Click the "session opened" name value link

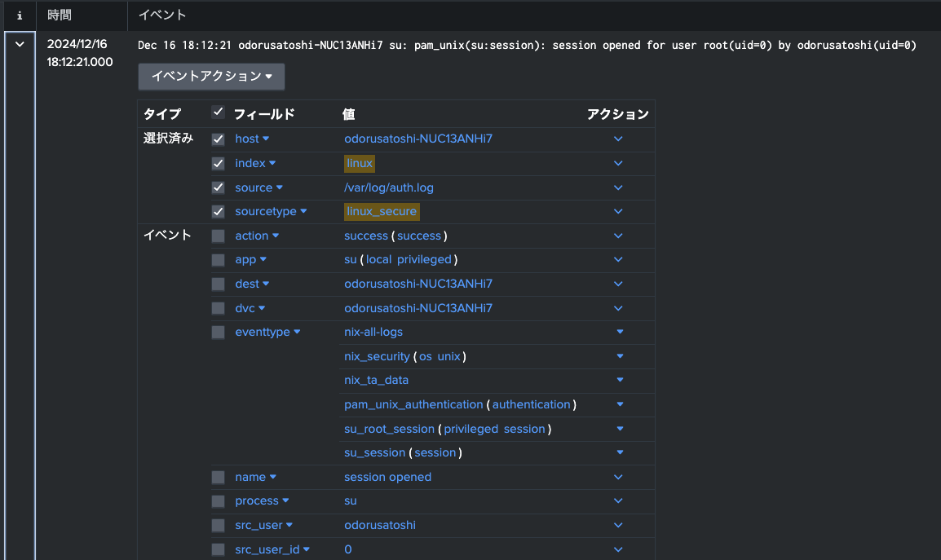(x=387, y=477)
